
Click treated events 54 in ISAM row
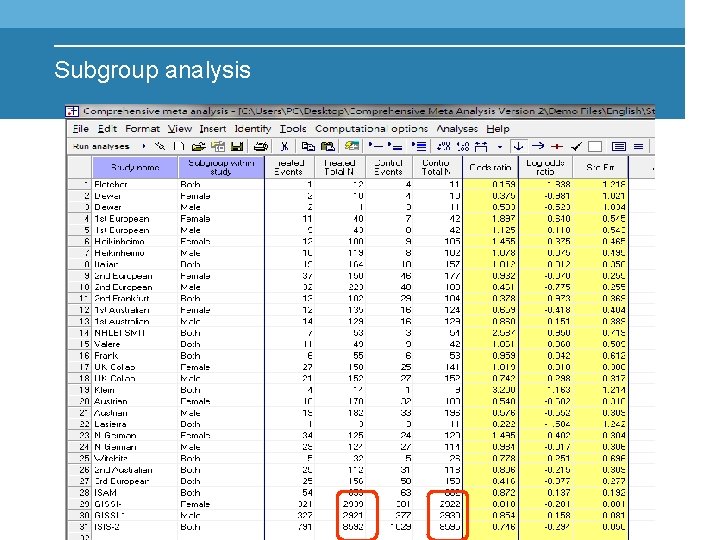click(x=289, y=493)
